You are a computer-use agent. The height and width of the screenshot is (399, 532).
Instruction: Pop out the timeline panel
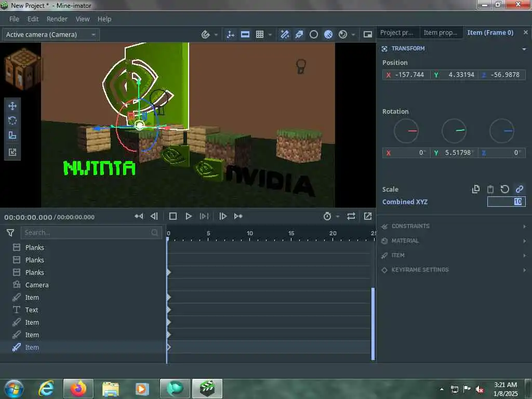coord(368,216)
